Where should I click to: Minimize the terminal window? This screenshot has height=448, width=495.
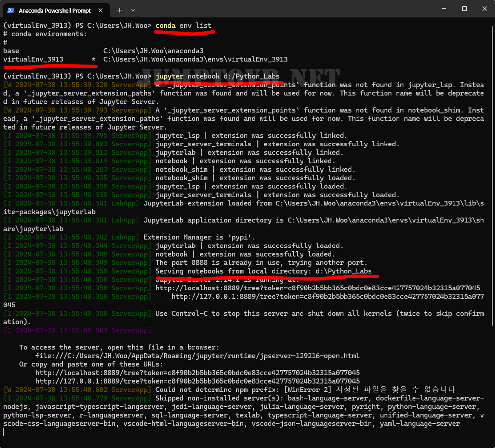click(x=444, y=9)
